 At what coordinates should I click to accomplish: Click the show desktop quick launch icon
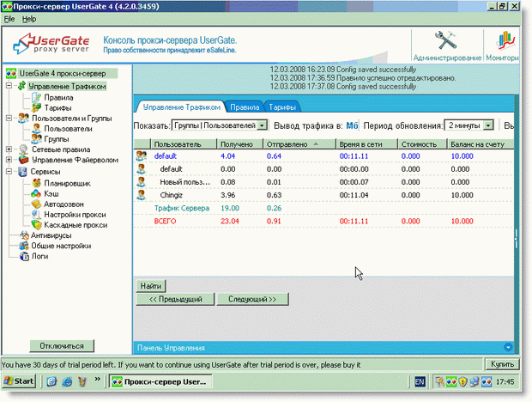pos(51,381)
